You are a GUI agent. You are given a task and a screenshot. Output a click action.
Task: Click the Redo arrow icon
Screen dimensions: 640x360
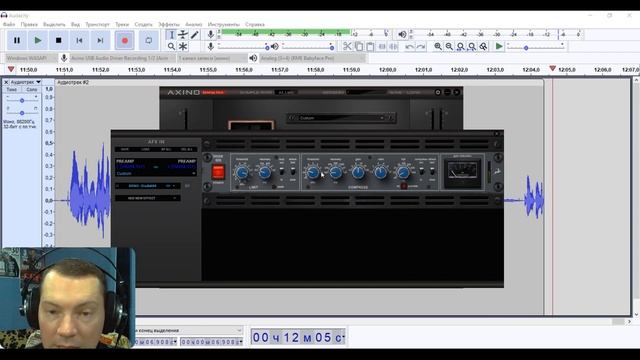[421, 47]
